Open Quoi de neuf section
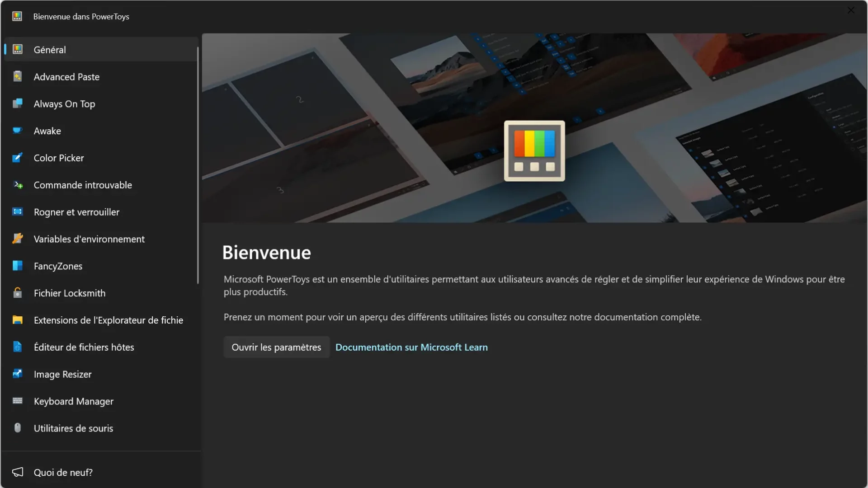This screenshot has height=488, width=868. pyautogui.click(x=62, y=473)
